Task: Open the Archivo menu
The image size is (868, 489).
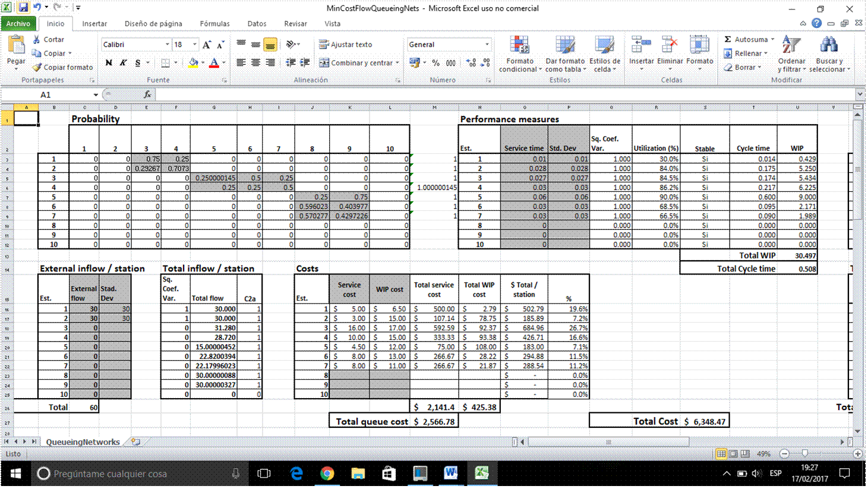Action: click(18, 24)
